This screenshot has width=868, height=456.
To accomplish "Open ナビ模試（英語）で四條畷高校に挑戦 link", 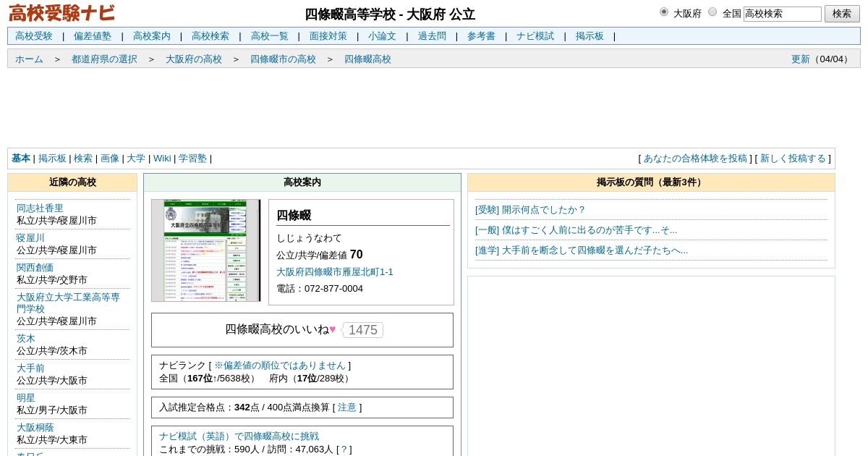I will point(239,436).
